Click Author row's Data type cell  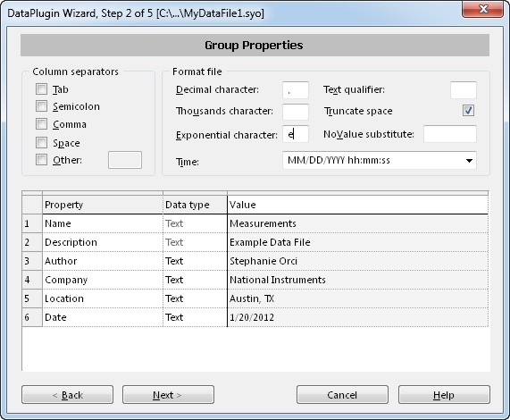(x=195, y=261)
